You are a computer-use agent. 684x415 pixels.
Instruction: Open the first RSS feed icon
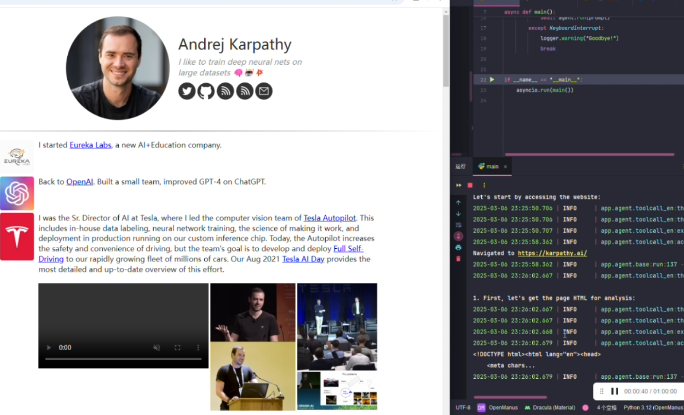226,91
